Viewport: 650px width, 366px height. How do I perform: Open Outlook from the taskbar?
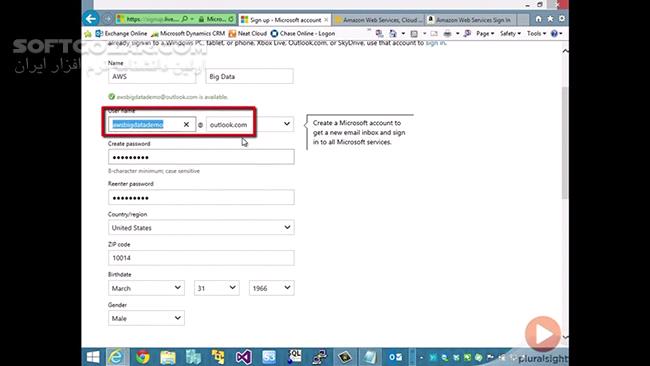[395, 357]
